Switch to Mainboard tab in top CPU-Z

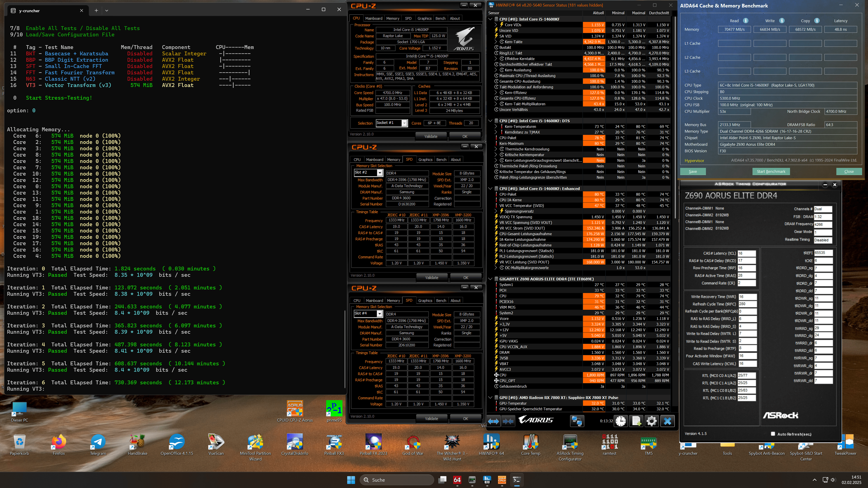(x=374, y=19)
